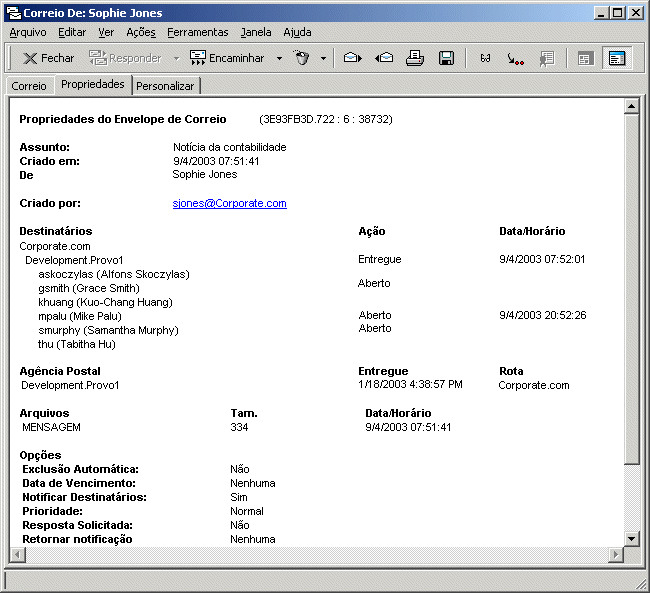Click the trash can delete icon

pyautogui.click(x=302, y=58)
